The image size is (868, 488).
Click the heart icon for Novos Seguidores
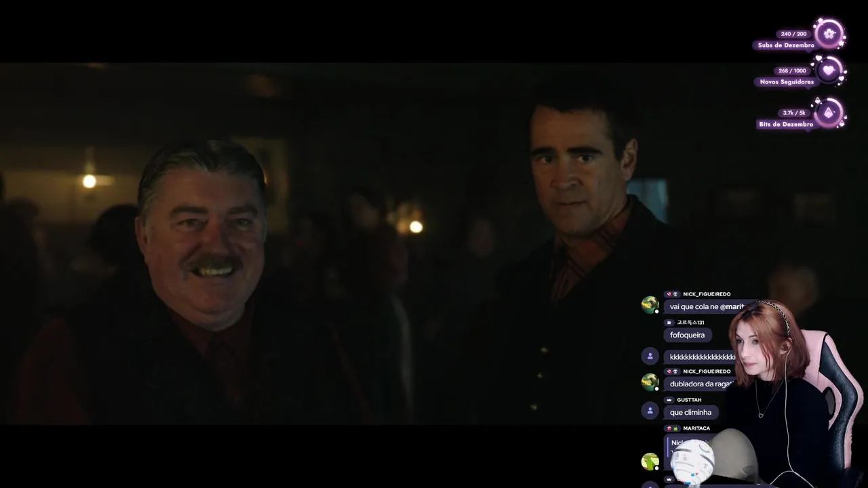coord(829,70)
